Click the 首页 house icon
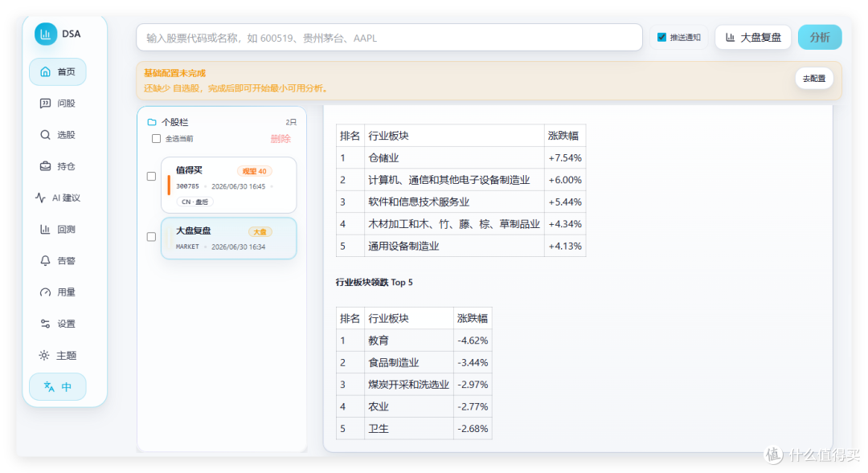 point(45,72)
